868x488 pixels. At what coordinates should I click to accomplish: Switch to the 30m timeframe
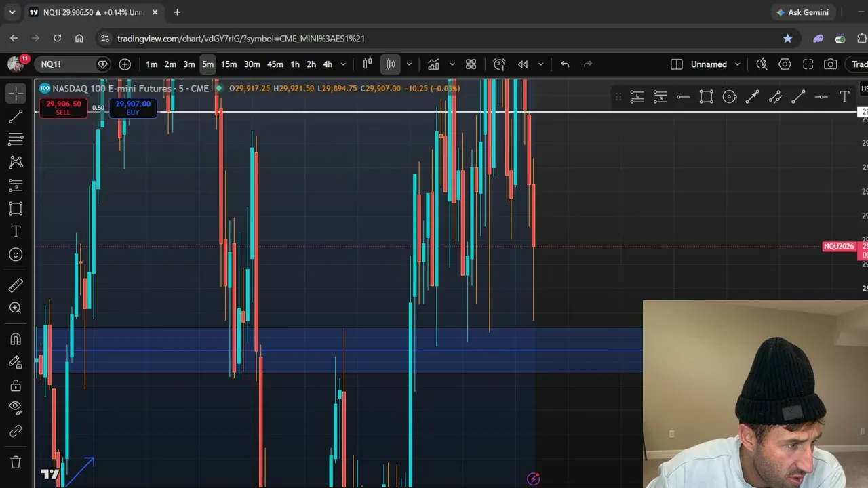tap(252, 64)
